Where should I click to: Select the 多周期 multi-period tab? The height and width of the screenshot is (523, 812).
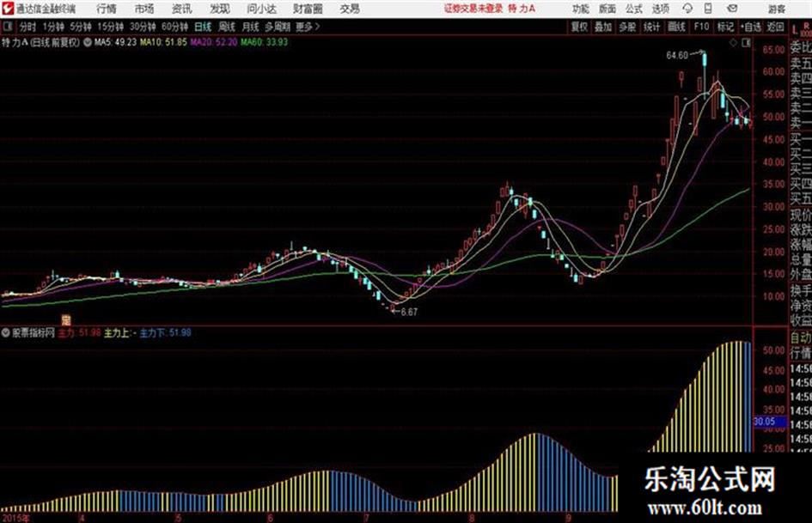(x=277, y=27)
